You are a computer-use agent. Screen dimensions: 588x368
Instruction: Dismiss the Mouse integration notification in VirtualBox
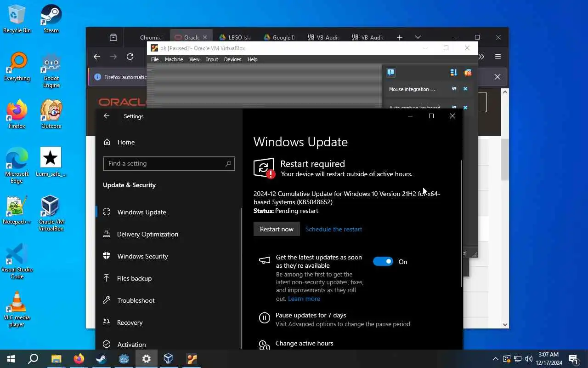pos(465,89)
